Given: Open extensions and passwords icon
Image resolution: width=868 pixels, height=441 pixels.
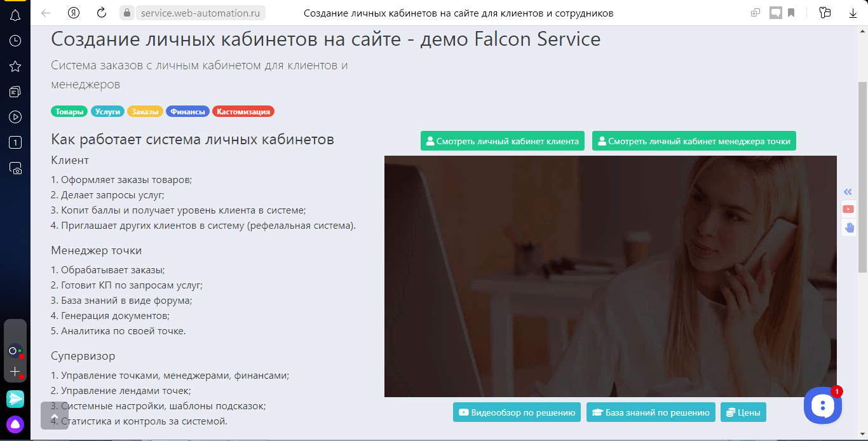Looking at the screenshot, I should tap(825, 13).
